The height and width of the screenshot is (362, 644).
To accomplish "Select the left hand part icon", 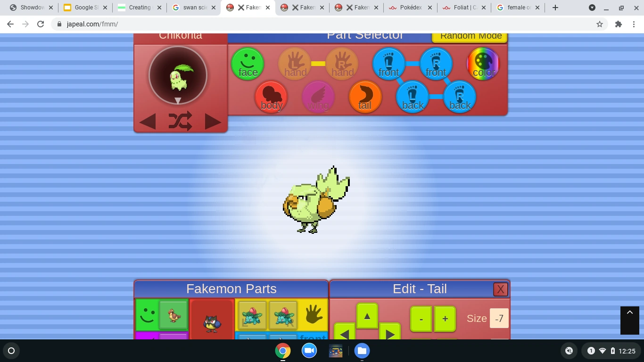I will tap(295, 64).
